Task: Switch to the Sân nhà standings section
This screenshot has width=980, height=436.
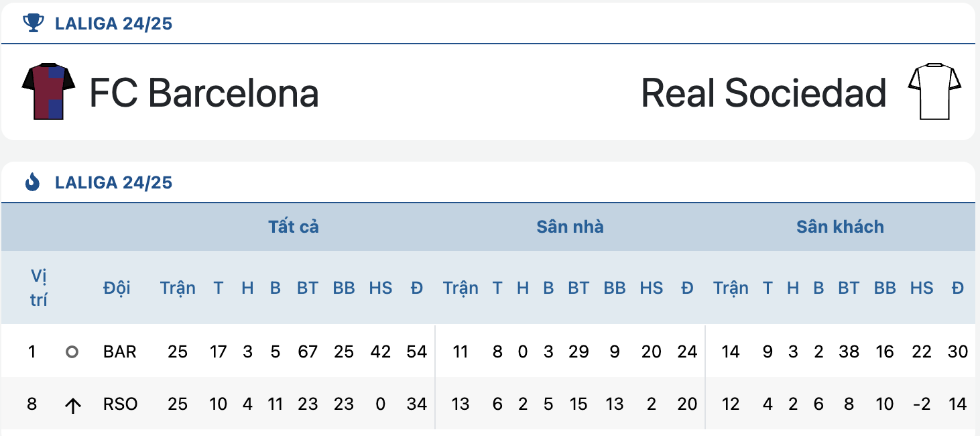Action: tap(570, 227)
